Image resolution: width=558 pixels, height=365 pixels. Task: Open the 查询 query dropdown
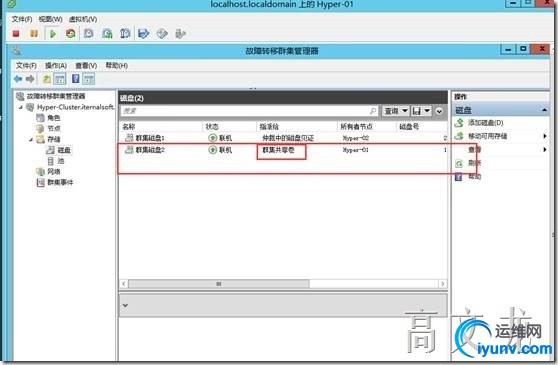tap(395, 111)
